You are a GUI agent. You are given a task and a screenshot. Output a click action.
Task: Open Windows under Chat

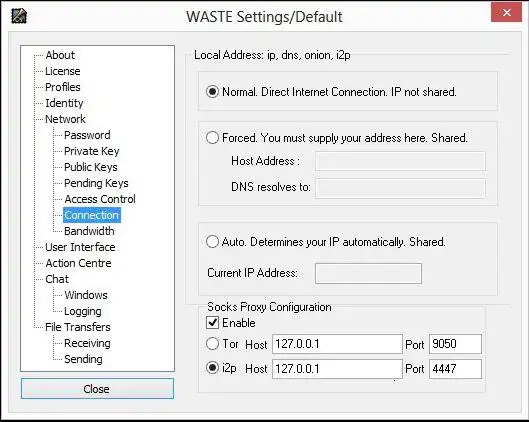(x=86, y=295)
